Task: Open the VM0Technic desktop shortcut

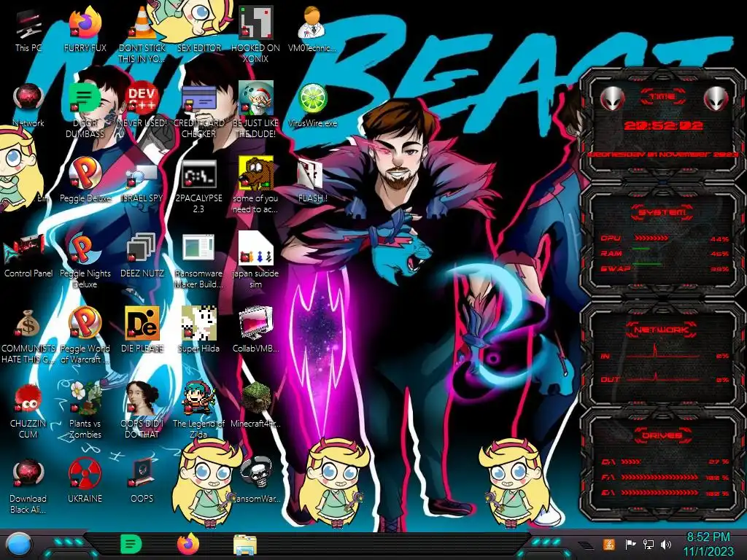Action: [x=312, y=29]
